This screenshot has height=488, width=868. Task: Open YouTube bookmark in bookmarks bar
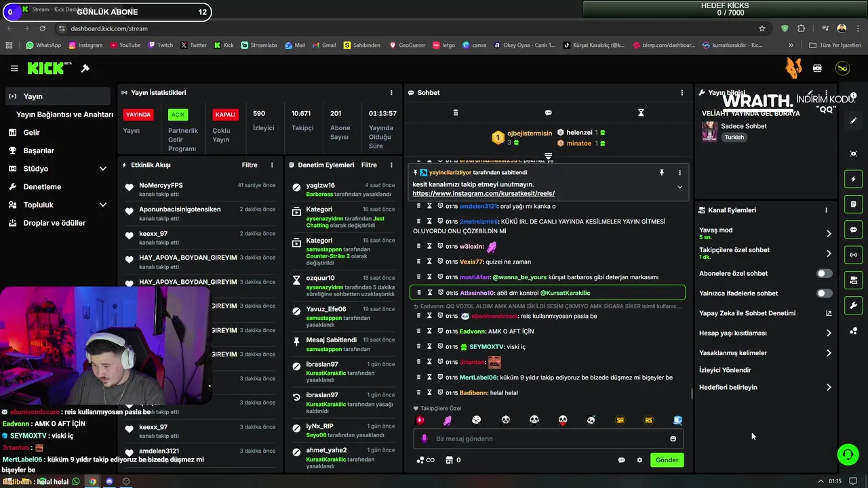point(125,45)
